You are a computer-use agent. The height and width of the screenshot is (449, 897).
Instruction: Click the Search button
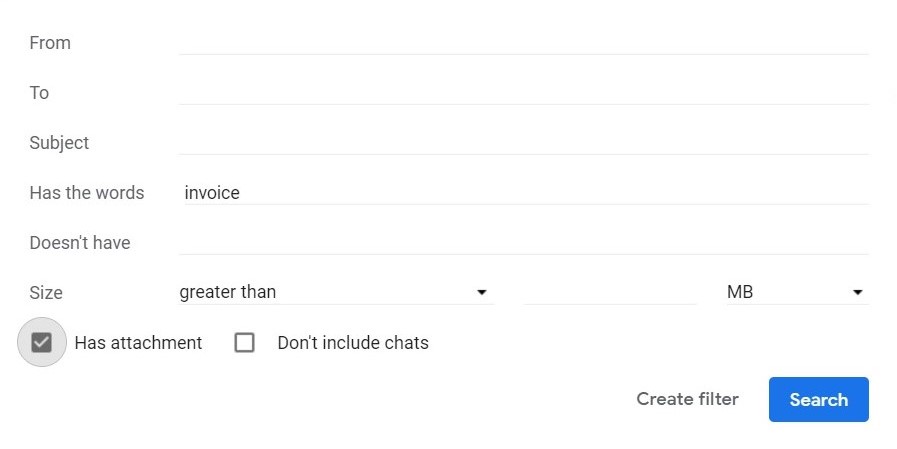click(x=818, y=399)
